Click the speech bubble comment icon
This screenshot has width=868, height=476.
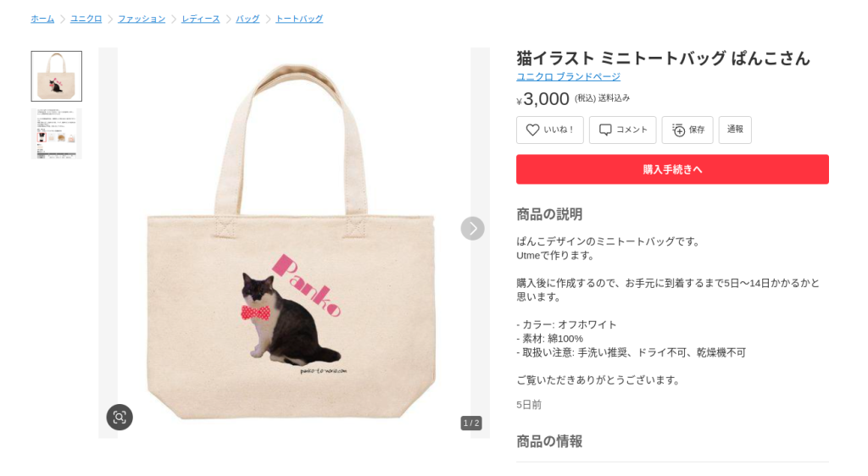pos(605,130)
